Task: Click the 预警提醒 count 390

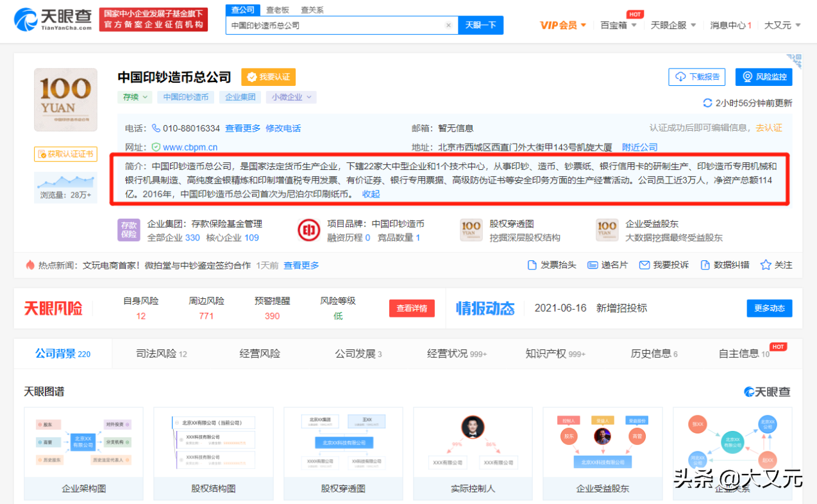Action: coord(273,315)
